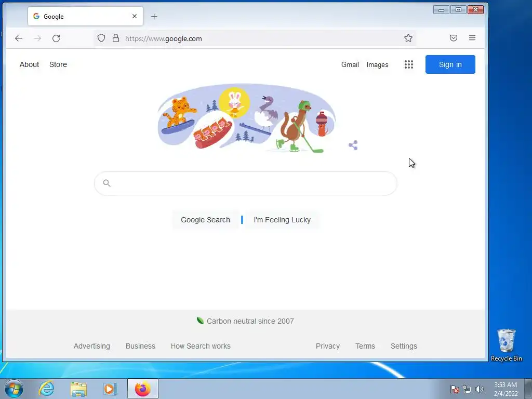The image size is (532, 399).
Task: Launch Internet Explorer from the taskbar
Action: (46, 389)
